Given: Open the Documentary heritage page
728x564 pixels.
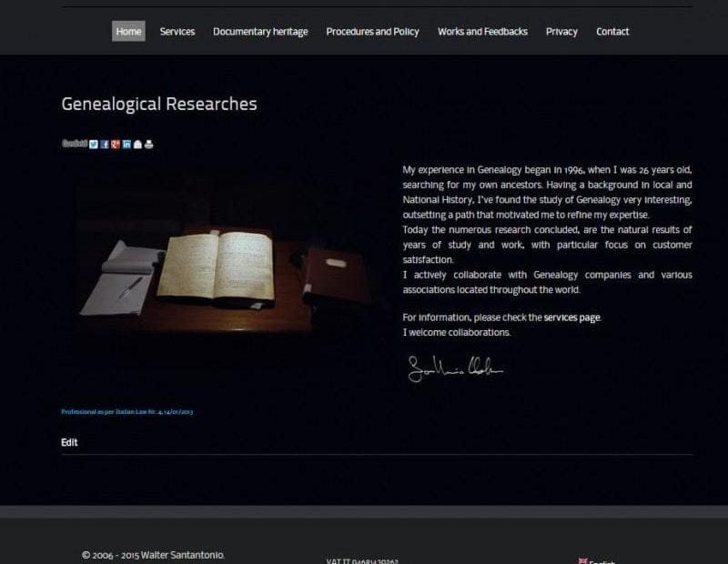Looking at the screenshot, I should pyautogui.click(x=260, y=32).
